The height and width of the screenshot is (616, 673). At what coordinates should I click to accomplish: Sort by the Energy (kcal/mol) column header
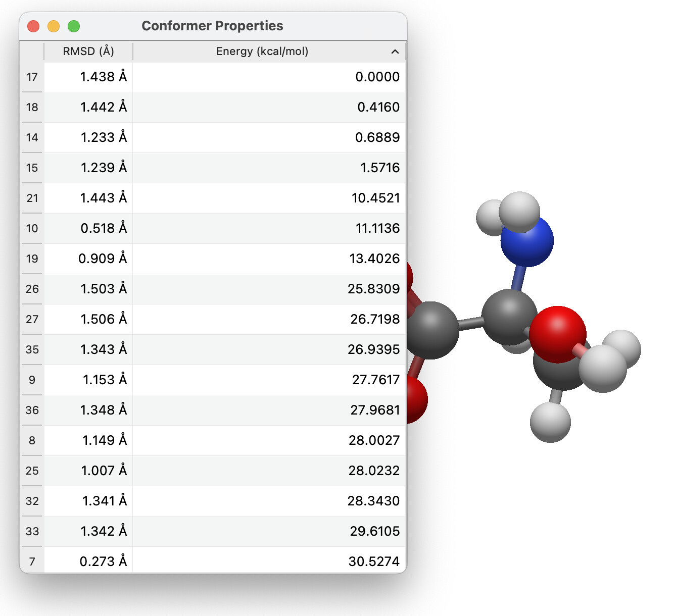[x=269, y=52]
